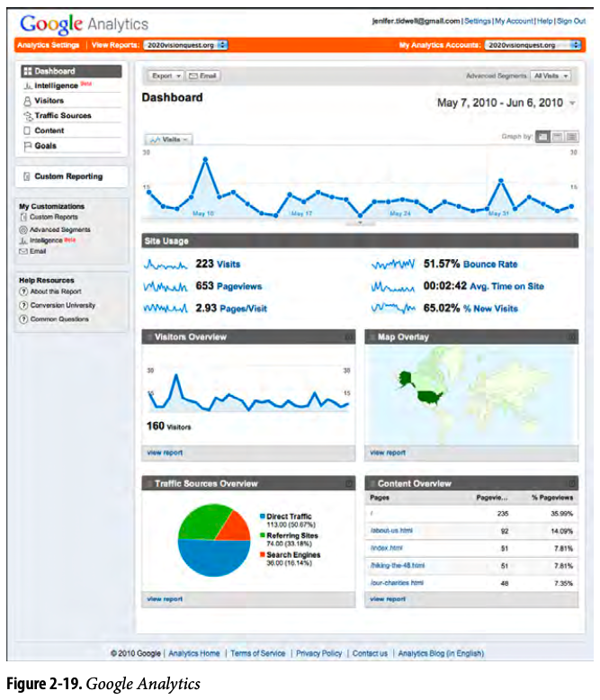Open Custom Reports under My Customizations
This screenshot has height=700, width=600.
pos(54,217)
